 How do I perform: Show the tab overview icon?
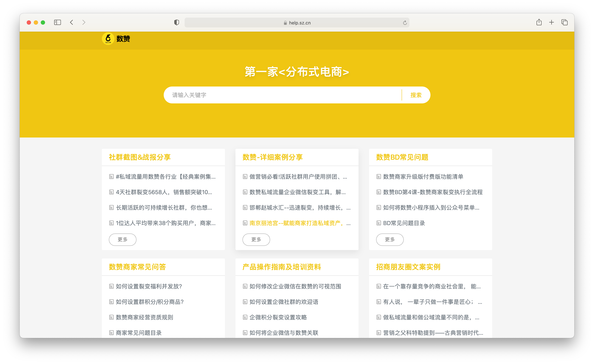tap(564, 22)
